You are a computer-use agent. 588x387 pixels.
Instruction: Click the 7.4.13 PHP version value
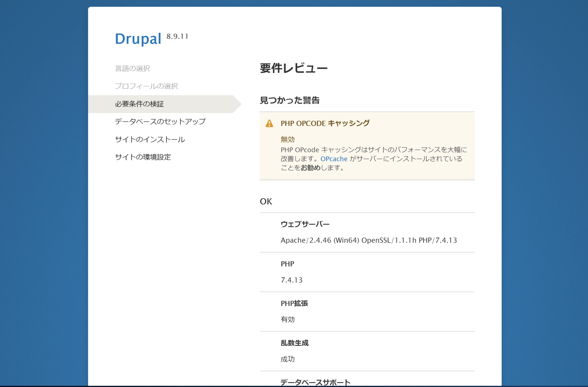pyautogui.click(x=292, y=280)
